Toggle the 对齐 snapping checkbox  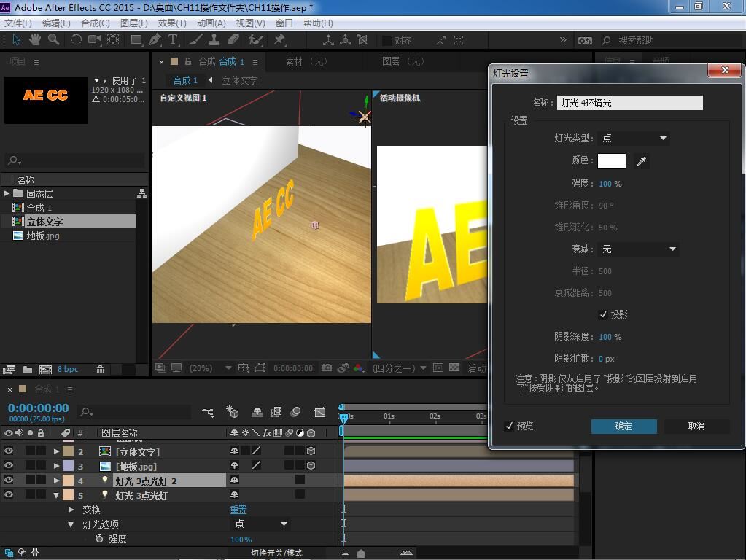386,40
